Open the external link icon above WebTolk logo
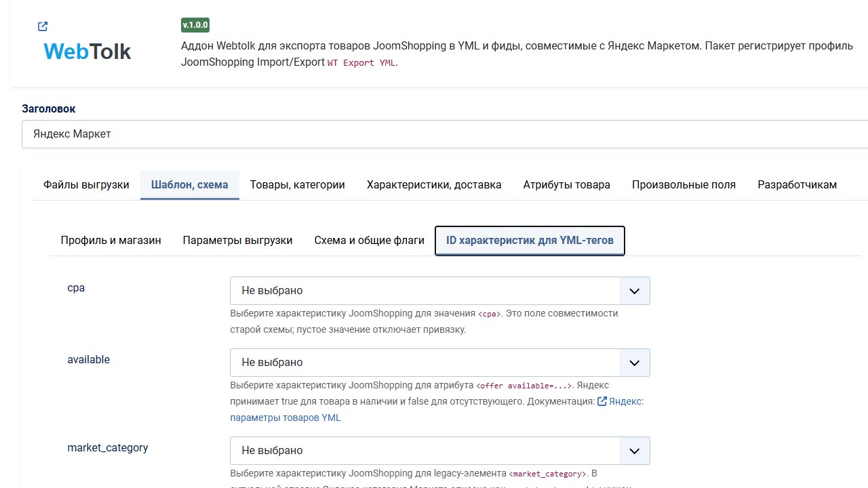Screen dimensions: 868x488 (43, 26)
